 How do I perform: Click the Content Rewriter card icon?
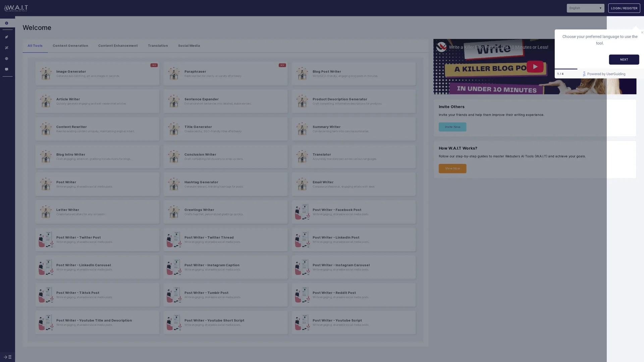pos(46,129)
